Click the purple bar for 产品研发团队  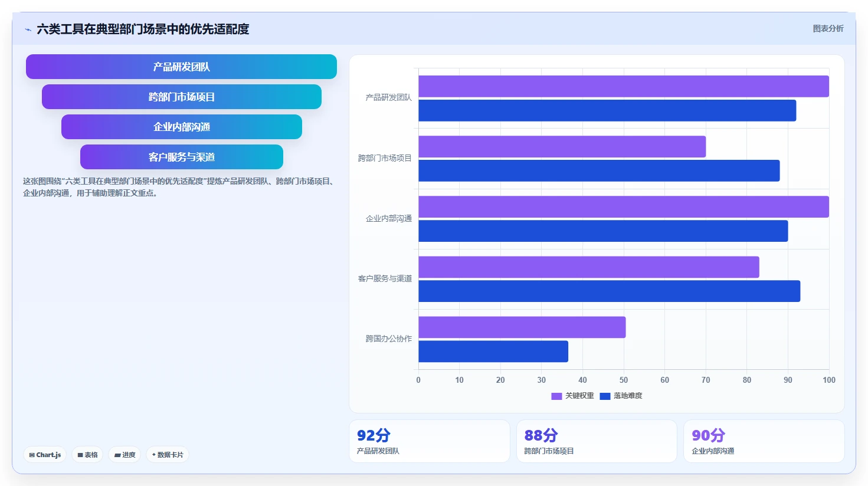tap(624, 86)
